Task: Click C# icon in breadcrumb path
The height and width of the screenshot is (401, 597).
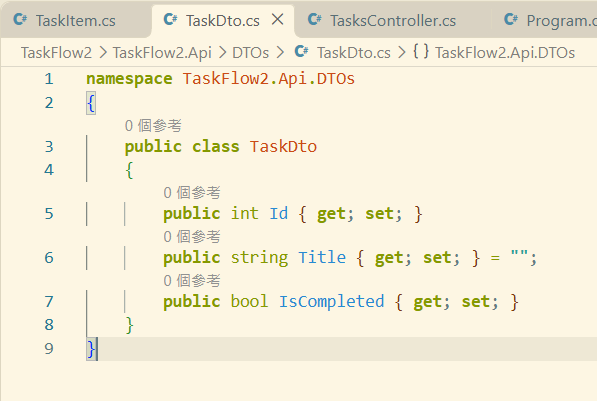Action: point(302,51)
